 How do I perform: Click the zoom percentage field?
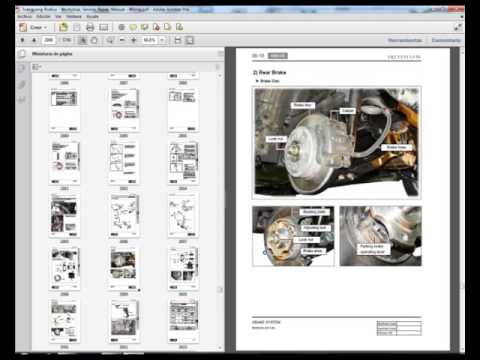[150, 40]
